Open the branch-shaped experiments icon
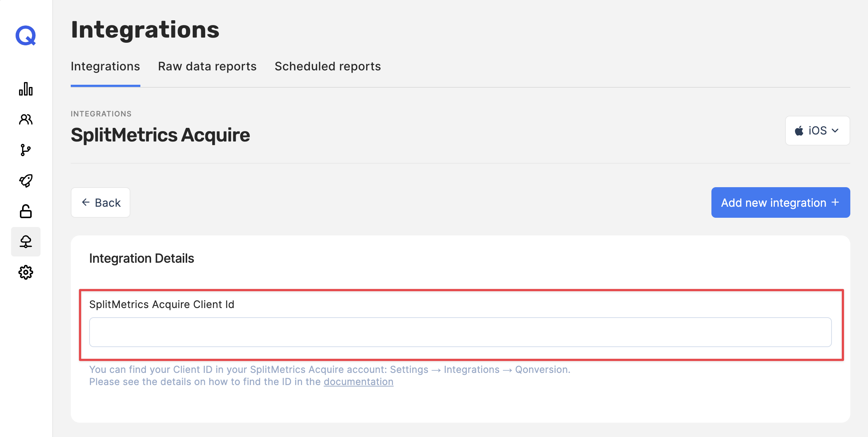Image resolution: width=868 pixels, height=437 pixels. coord(26,150)
